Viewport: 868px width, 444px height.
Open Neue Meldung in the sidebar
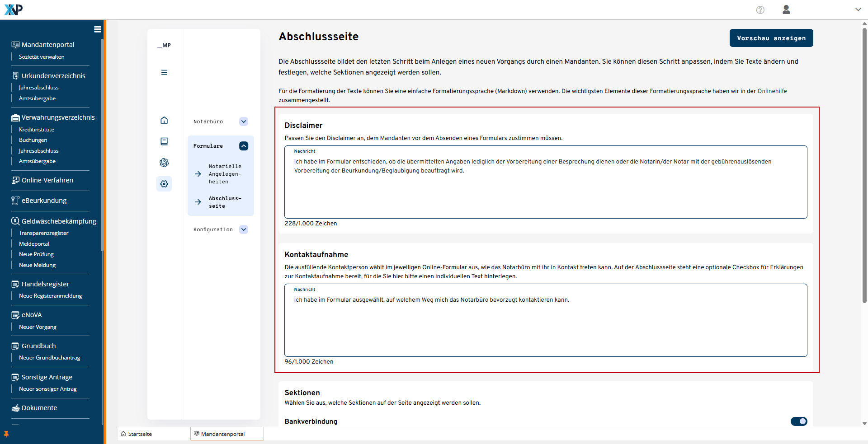click(x=37, y=265)
